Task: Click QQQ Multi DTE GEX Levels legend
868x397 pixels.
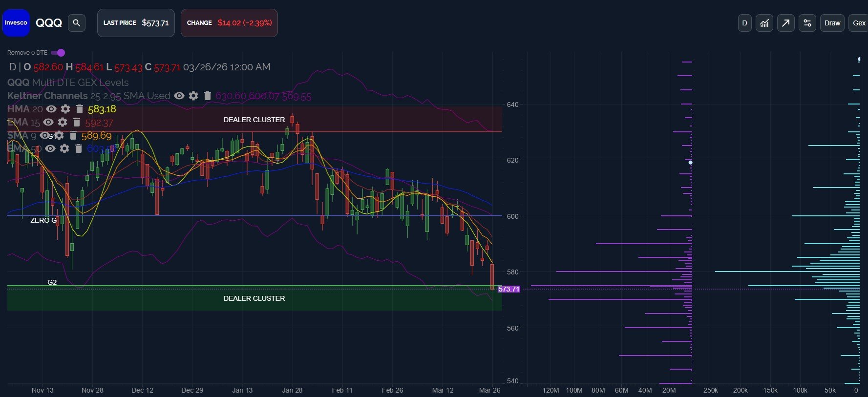Action: coord(68,83)
